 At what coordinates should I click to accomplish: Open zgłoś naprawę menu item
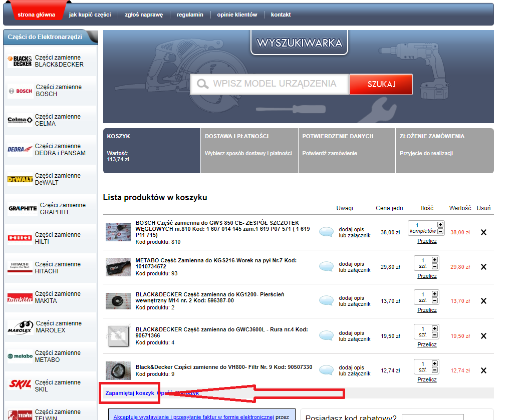click(144, 15)
